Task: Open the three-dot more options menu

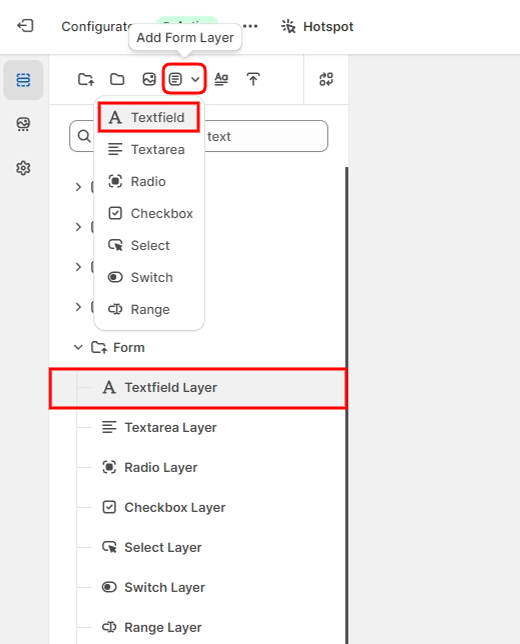Action: [250, 26]
